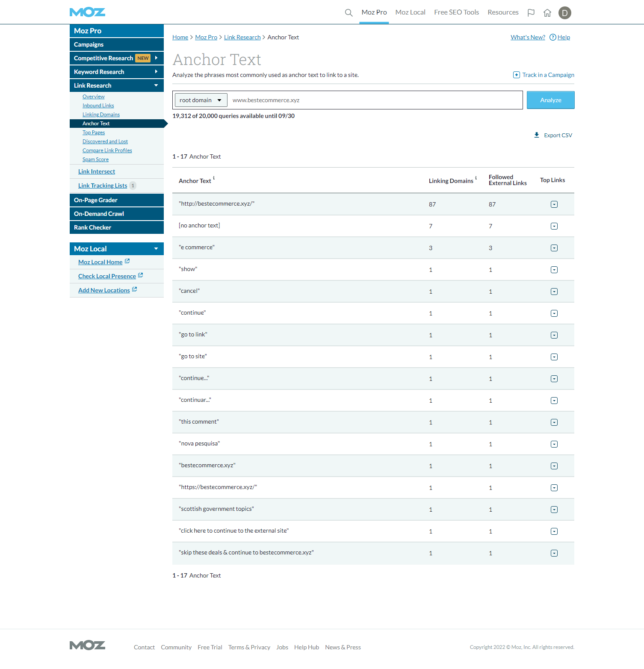
Task: Open the root domain scope dropdown
Action: (201, 100)
